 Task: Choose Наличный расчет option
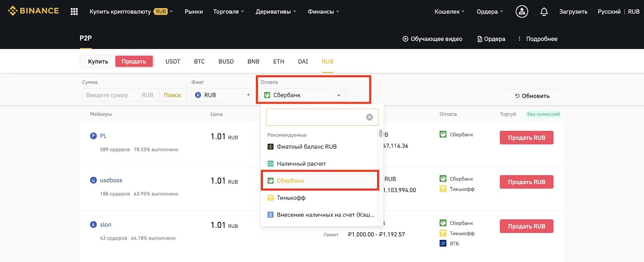point(320,164)
